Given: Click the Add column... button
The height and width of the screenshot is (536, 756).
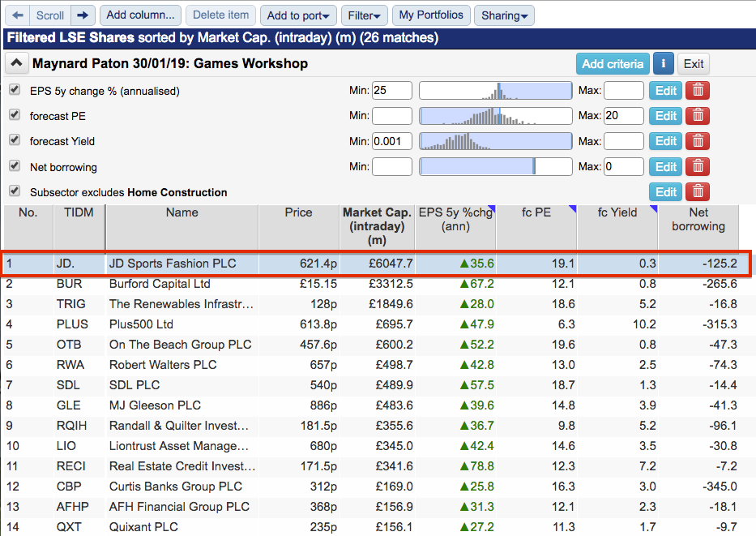Looking at the screenshot, I should [140, 15].
